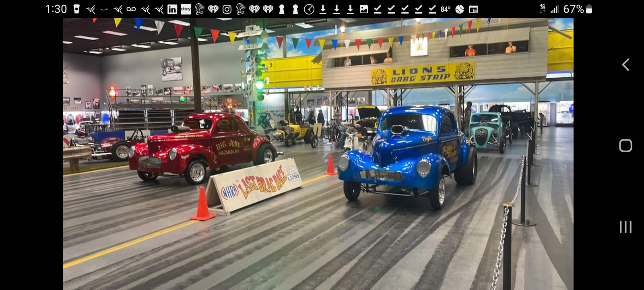Tap the Amazon smile notification icon
The image size is (644, 290).
[104, 9]
